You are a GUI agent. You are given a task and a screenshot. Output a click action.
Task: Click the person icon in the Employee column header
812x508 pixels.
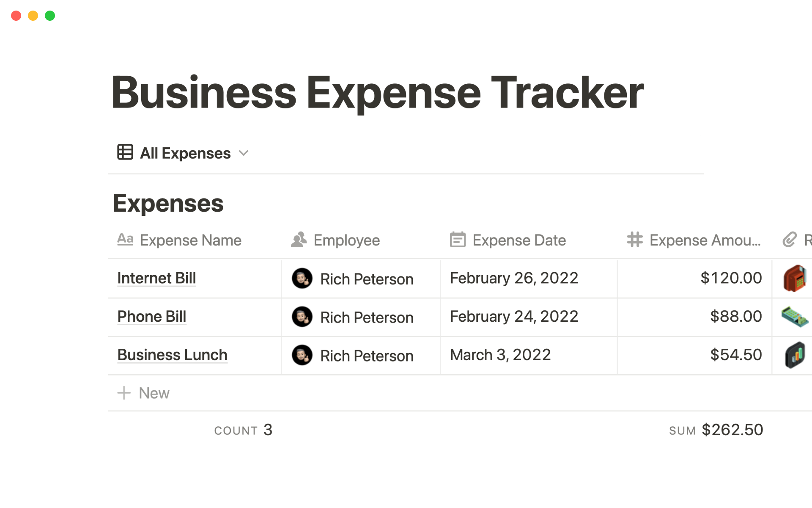point(299,240)
